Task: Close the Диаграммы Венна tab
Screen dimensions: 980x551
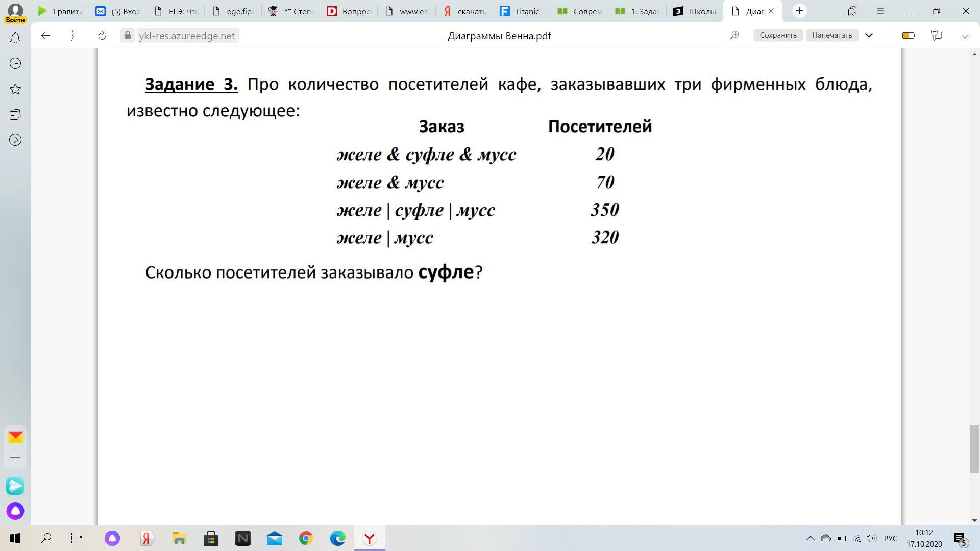Action: tap(771, 11)
